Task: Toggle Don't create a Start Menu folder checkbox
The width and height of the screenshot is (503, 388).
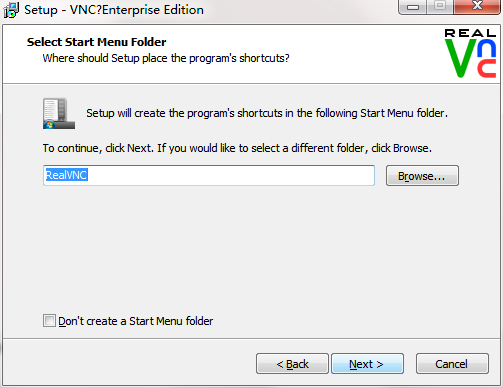Action: (49, 321)
